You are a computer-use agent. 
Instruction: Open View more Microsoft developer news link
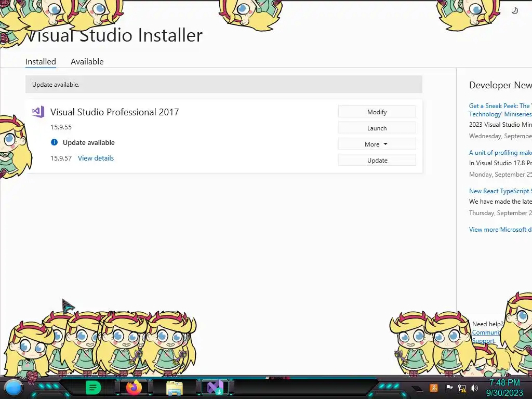[x=500, y=229]
